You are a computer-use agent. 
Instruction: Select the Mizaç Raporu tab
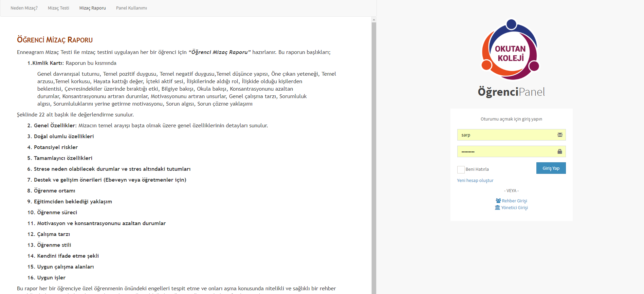point(93,8)
